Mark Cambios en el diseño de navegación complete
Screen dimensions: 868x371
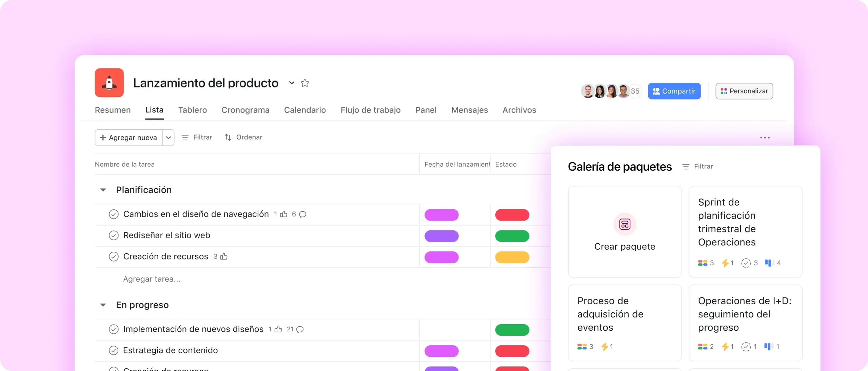pyautogui.click(x=114, y=214)
